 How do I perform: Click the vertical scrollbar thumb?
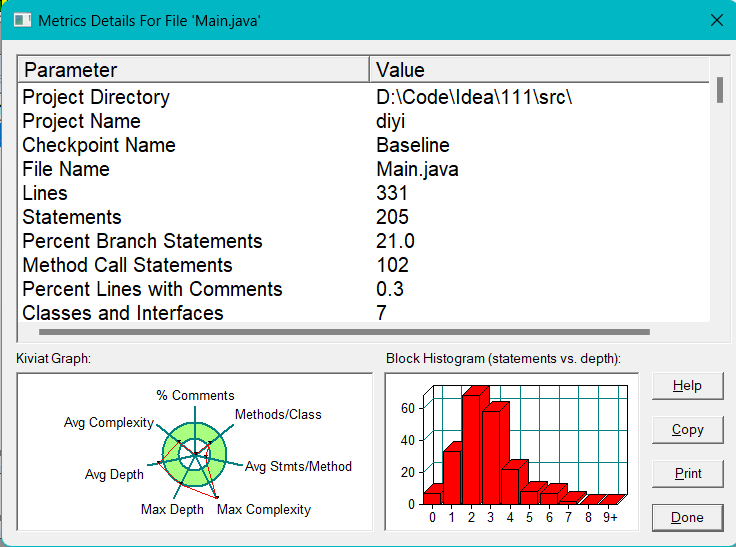[720, 90]
